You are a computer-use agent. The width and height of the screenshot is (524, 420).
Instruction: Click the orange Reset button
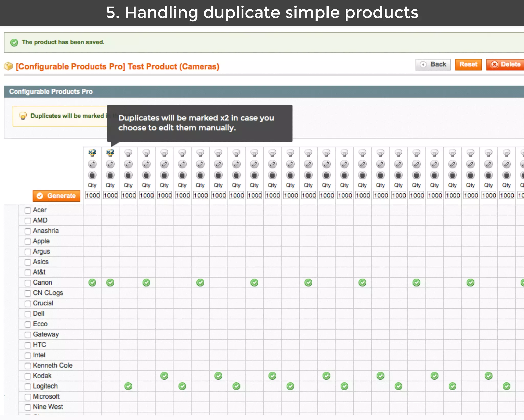468,64
